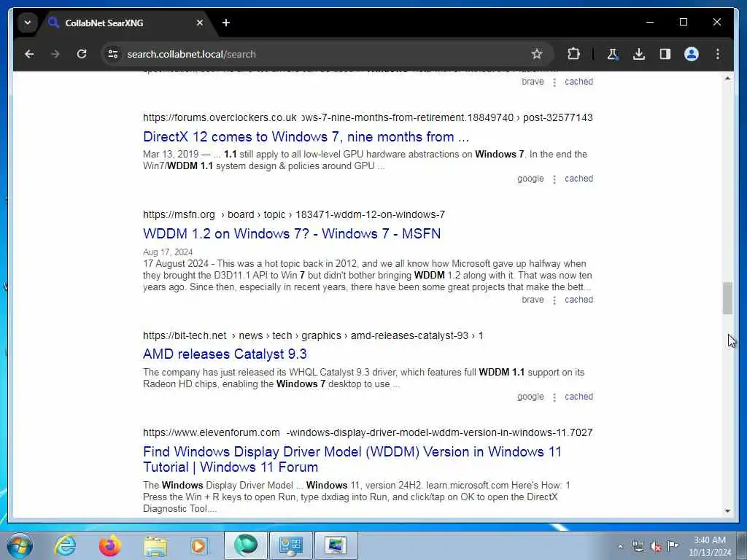
Task: Click the muted volume tray icon
Action: click(656, 546)
